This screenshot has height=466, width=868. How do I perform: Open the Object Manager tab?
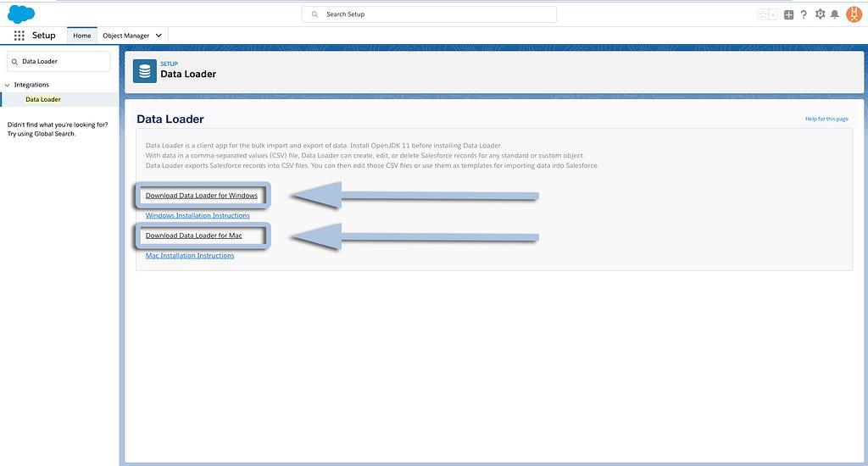click(125, 36)
